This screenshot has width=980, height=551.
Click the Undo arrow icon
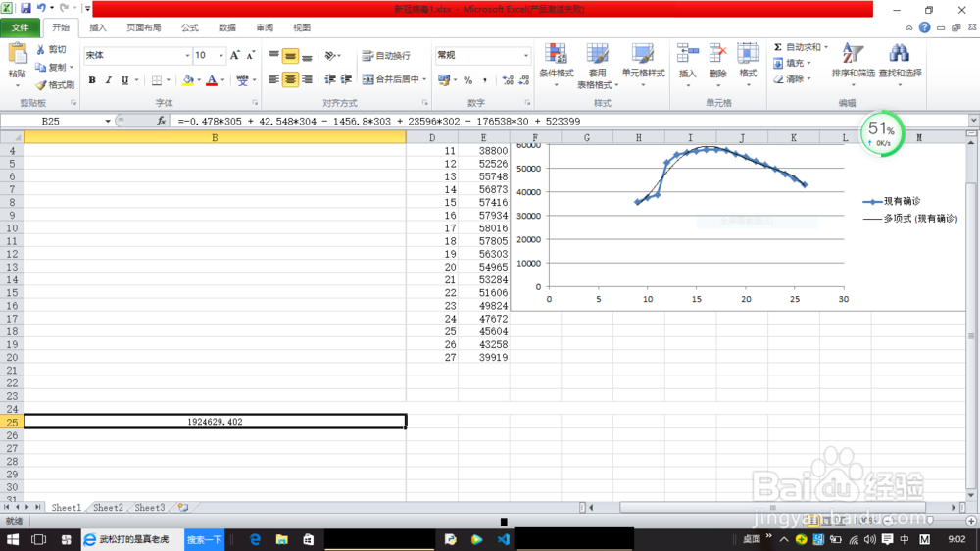(x=41, y=8)
